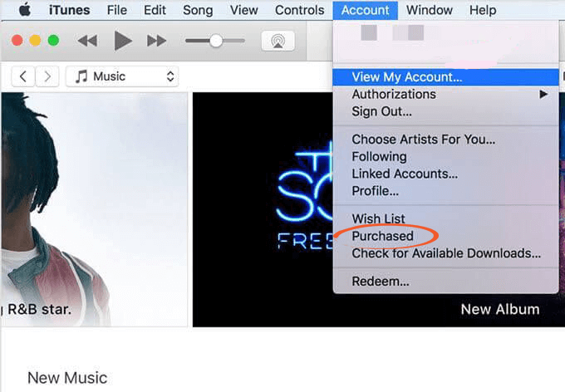Open the Window menu

[x=430, y=10]
